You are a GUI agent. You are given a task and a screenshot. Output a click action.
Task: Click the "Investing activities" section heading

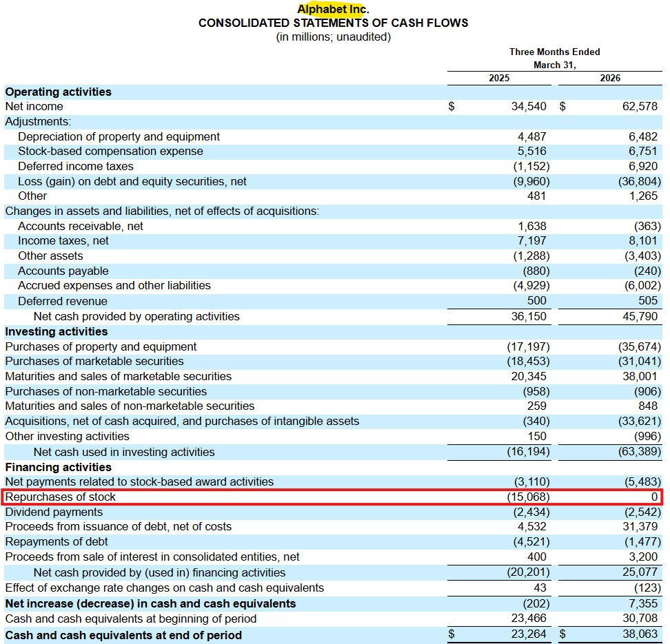pyautogui.click(x=57, y=332)
